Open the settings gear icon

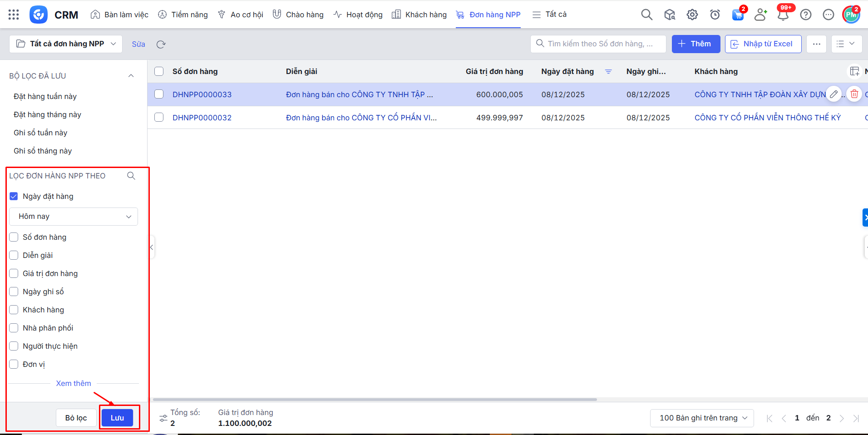(x=692, y=15)
